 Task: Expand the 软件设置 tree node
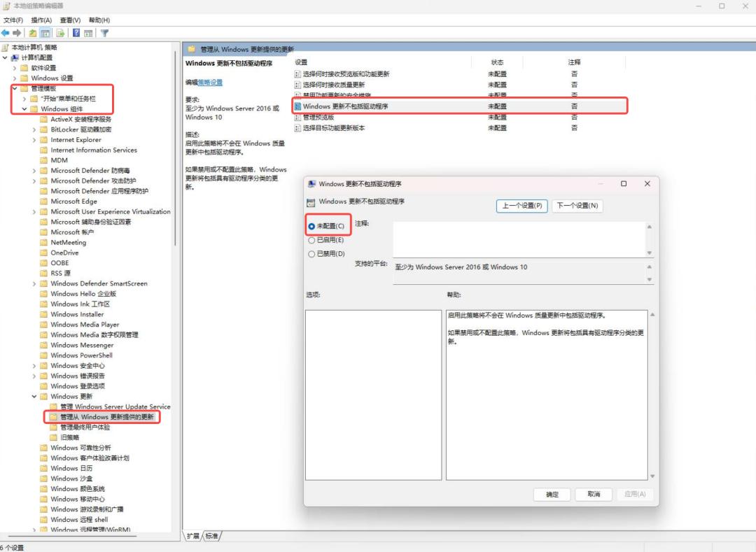click(15, 68)
